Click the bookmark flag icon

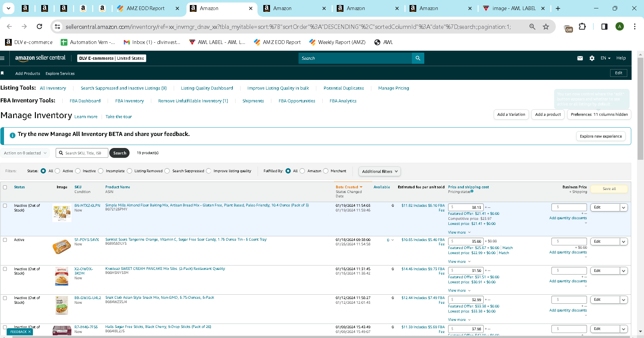click(2, 73)
